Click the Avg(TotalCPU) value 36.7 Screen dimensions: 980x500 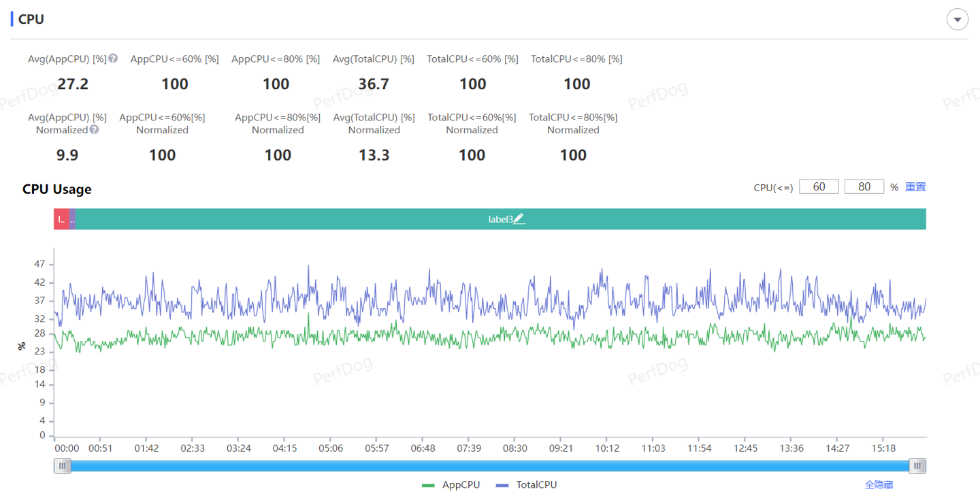pyautogui.click(x=374, y=84)
